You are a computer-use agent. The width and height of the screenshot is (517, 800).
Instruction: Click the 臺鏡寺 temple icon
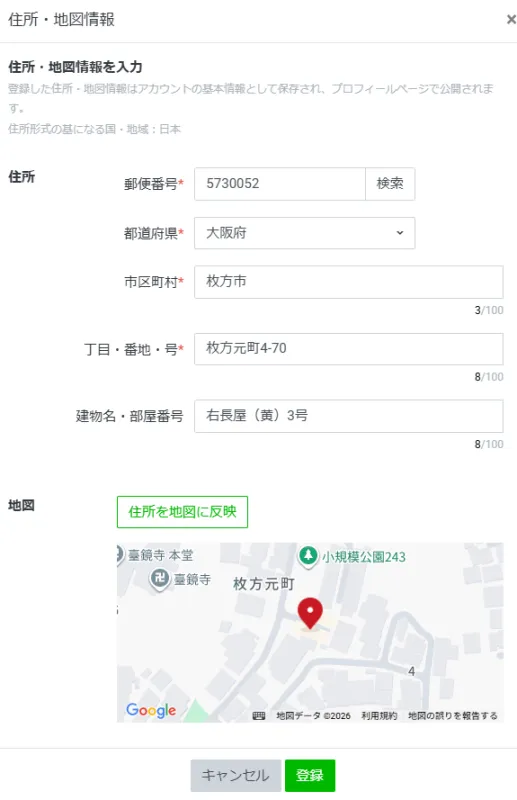point(159,579)
